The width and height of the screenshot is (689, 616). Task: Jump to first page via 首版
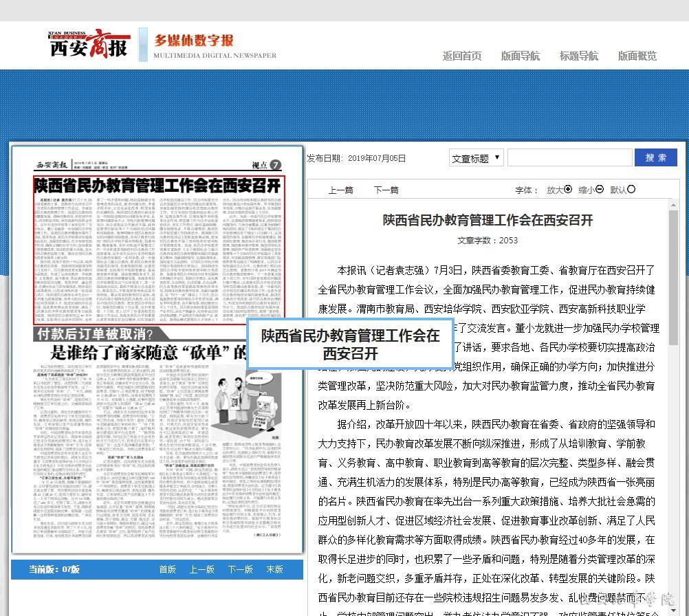pyautogui.click(x=168, y=569)
